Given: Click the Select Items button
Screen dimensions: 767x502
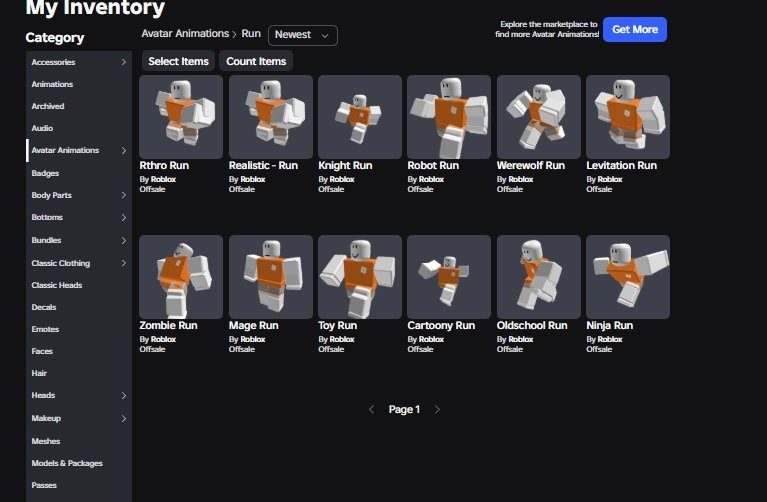Looking at the screenshot, I should [x=179, y=61].
